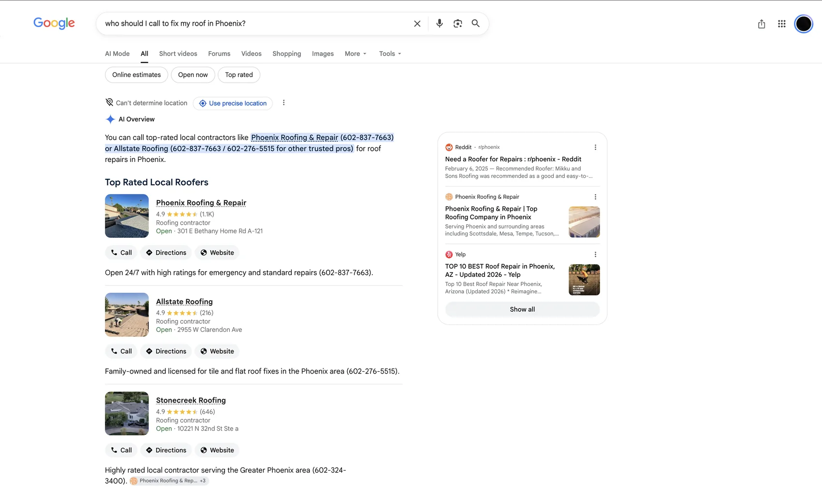The image size is (822, 504).
Task: Clear the search query with X
Action: point(417,24)
